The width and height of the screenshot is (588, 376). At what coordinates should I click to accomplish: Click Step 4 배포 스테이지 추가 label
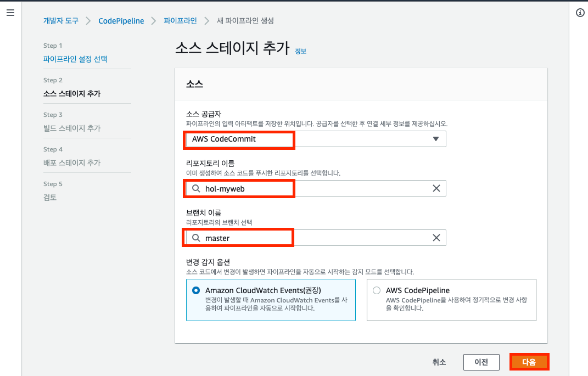coord(72,162)
